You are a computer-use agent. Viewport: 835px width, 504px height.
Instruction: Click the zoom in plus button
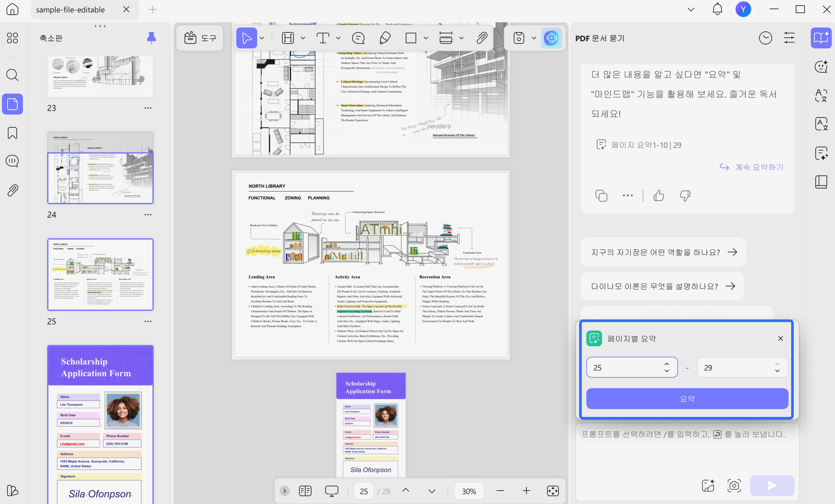pos(526,491)
